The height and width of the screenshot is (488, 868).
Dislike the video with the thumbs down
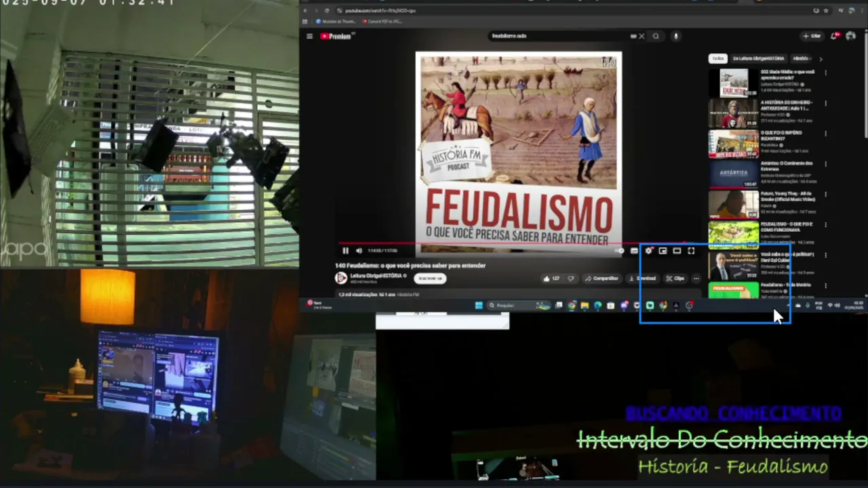click(x=570, y=278)
